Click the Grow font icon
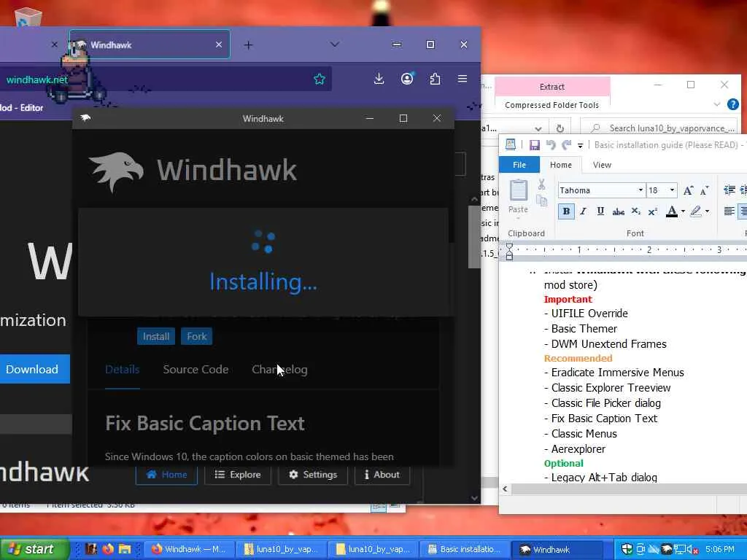Viewport: 747px width, 560px height. coord(688,190)
